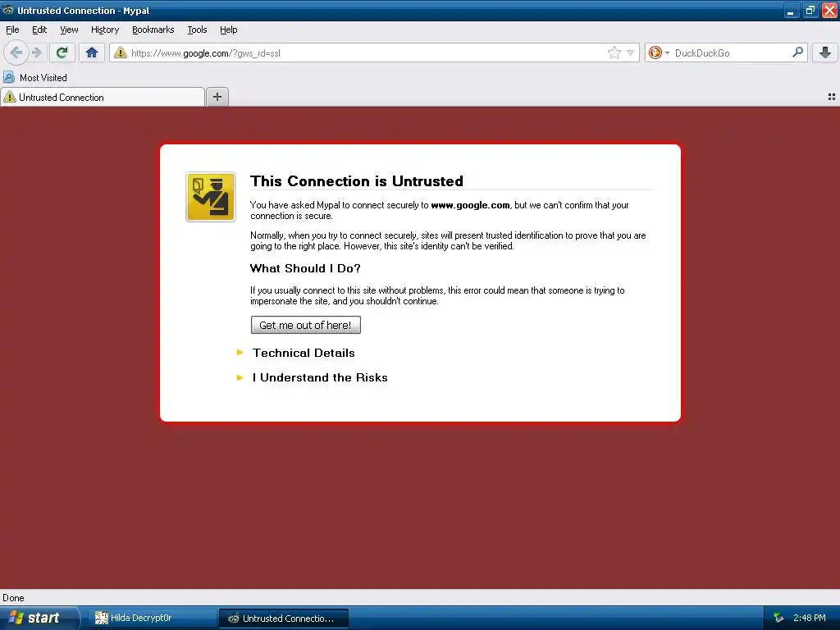840x630 pixels.
Task: Click the Mypal icon in title bar
Action: pyautogui.click(x=8, y=10)
